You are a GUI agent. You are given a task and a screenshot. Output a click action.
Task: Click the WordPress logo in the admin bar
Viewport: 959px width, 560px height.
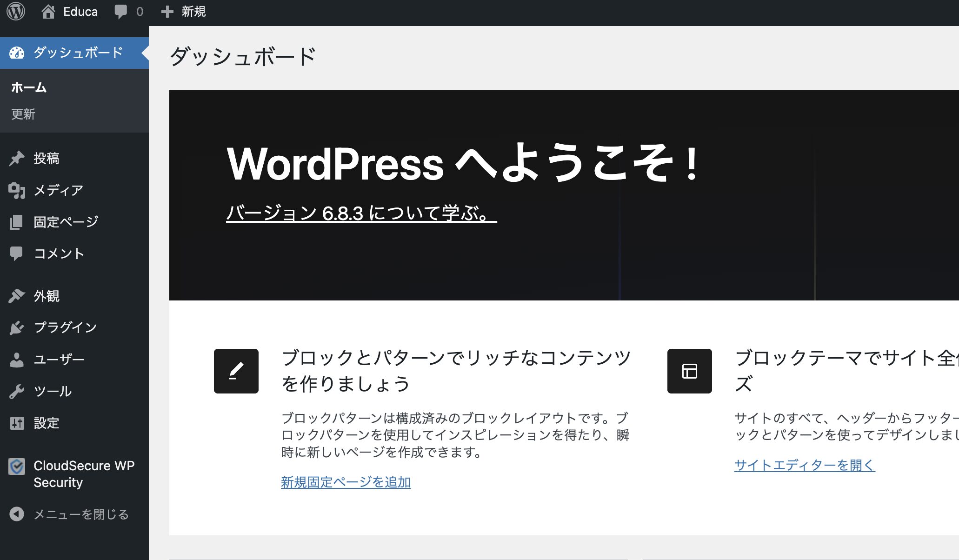tap(17, 12)
